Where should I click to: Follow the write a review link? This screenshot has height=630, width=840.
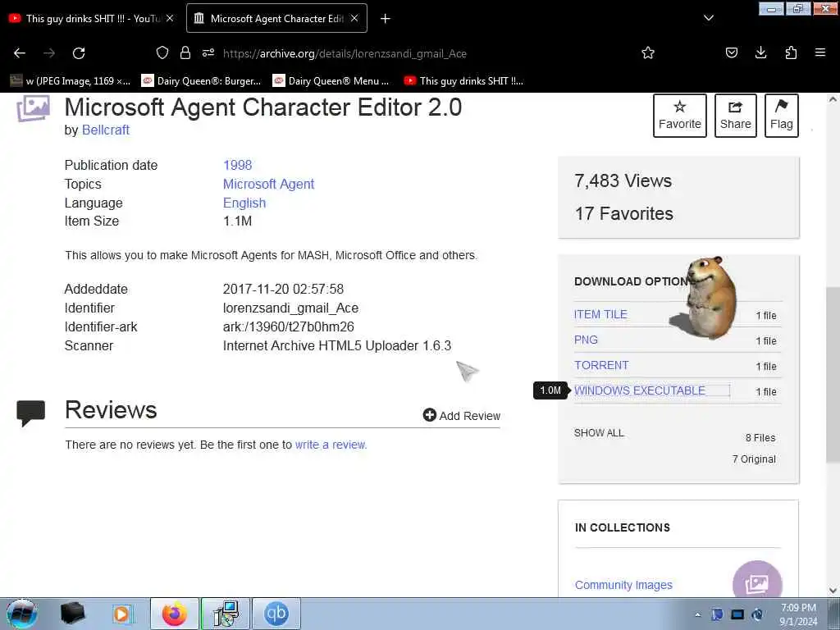click(x=331, y=445)
